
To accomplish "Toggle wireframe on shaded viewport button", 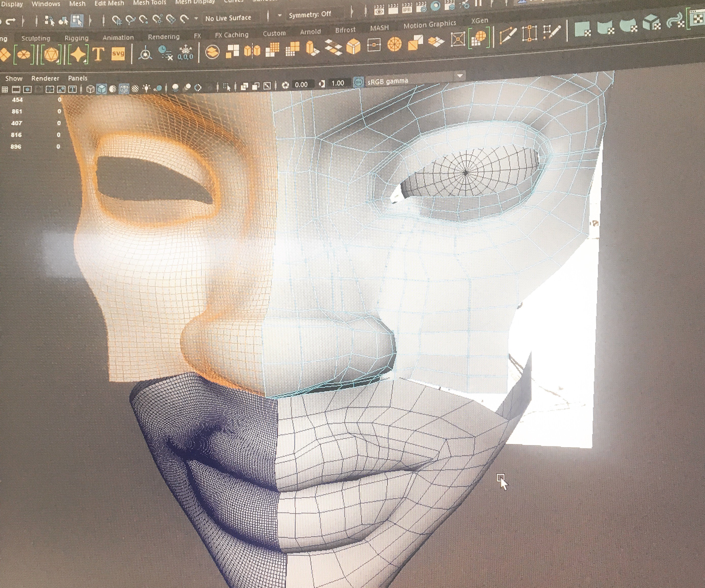I will (x=124, y=89).
